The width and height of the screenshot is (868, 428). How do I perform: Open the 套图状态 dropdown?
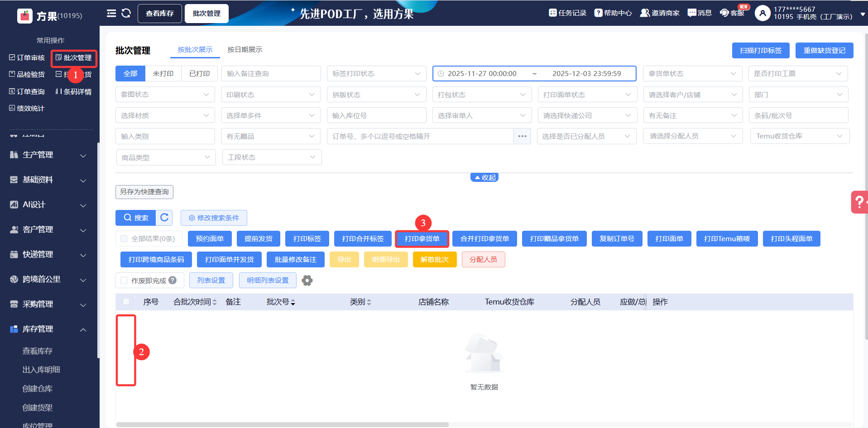pos(165,94)
